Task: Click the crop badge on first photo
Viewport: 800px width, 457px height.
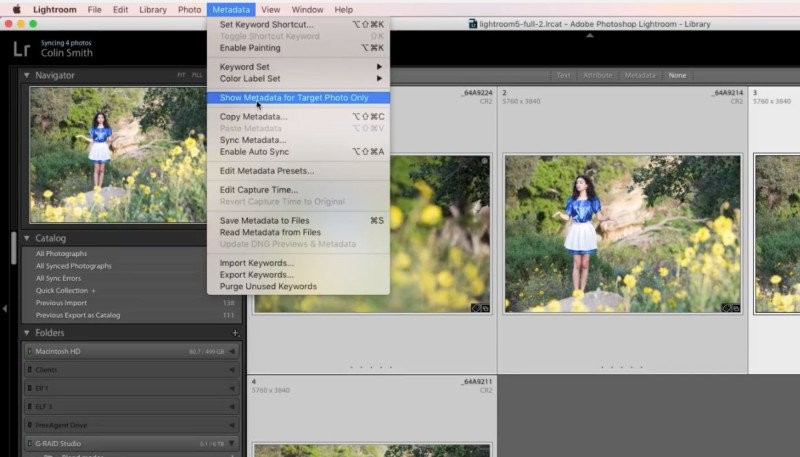Action: [485, 308]
